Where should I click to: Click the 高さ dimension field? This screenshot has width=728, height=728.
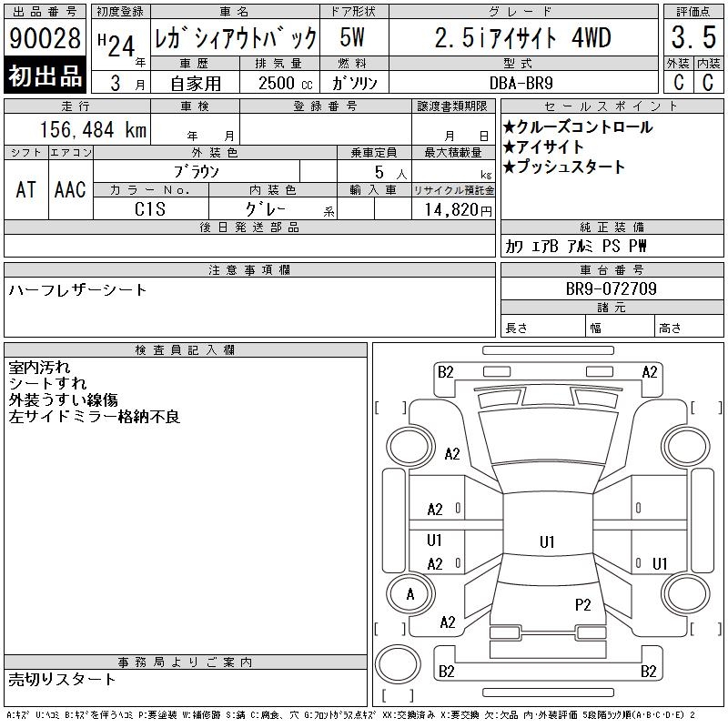tap(689, 328)
